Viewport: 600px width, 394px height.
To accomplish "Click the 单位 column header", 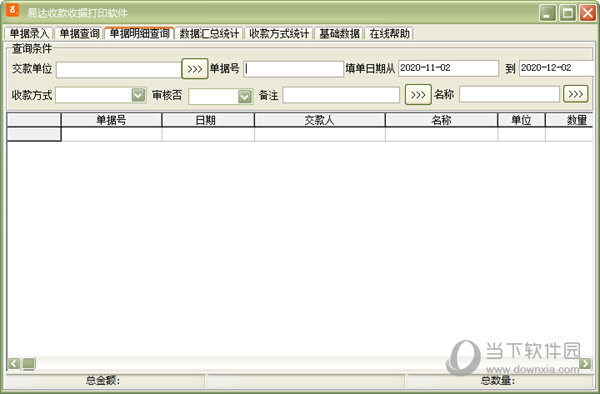I will click(x=521, y=120).
